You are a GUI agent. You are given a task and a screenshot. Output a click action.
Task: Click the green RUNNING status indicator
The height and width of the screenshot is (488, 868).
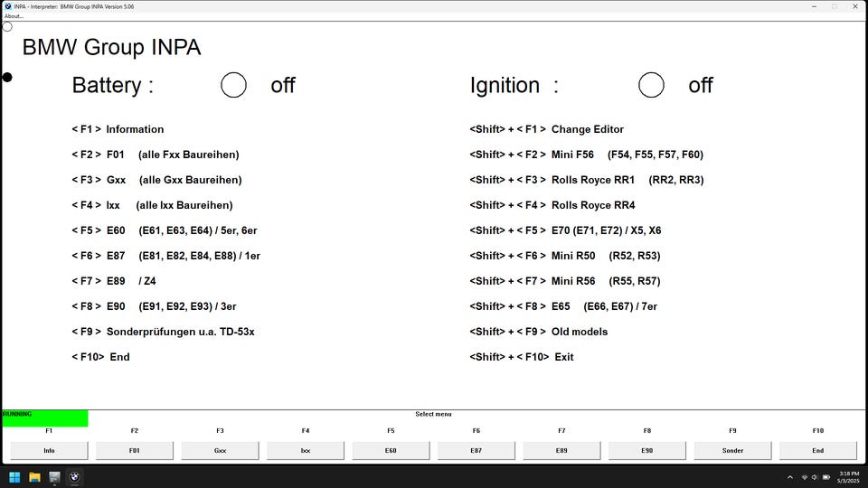[45, 418]
